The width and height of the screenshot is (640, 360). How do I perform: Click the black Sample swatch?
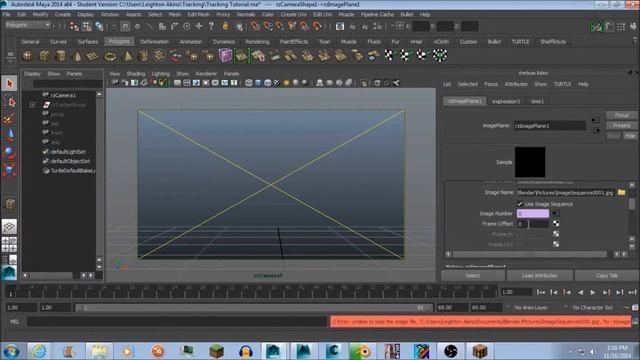tap(530, 162)
